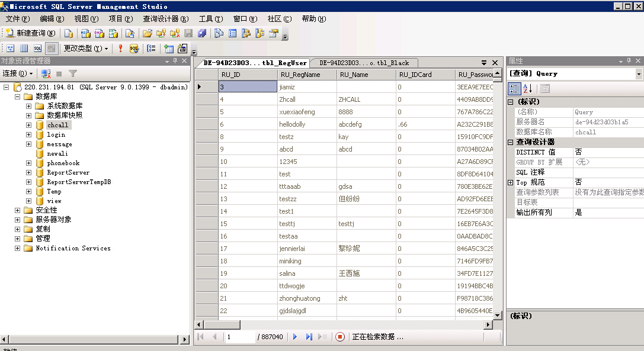The height and width of the screenshot is (351, 644).
Task: Collapse the 数据库 folder node
Action: (17, 96)
